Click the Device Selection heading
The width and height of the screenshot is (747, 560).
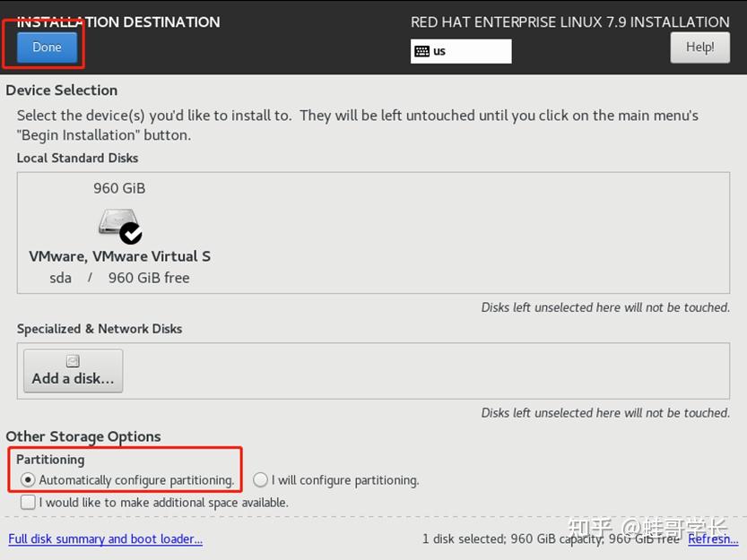[x=62, y=90]
